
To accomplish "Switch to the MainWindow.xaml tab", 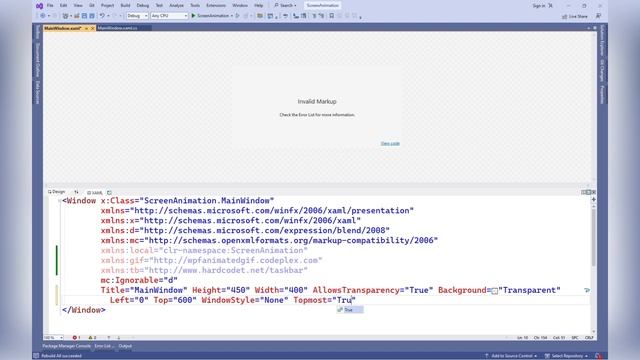I will coord(62,28).
